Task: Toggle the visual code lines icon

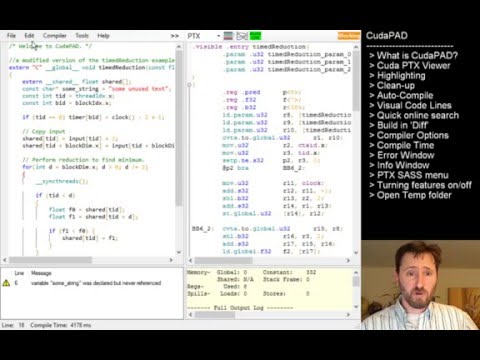Action: click(x=242, y=36)
